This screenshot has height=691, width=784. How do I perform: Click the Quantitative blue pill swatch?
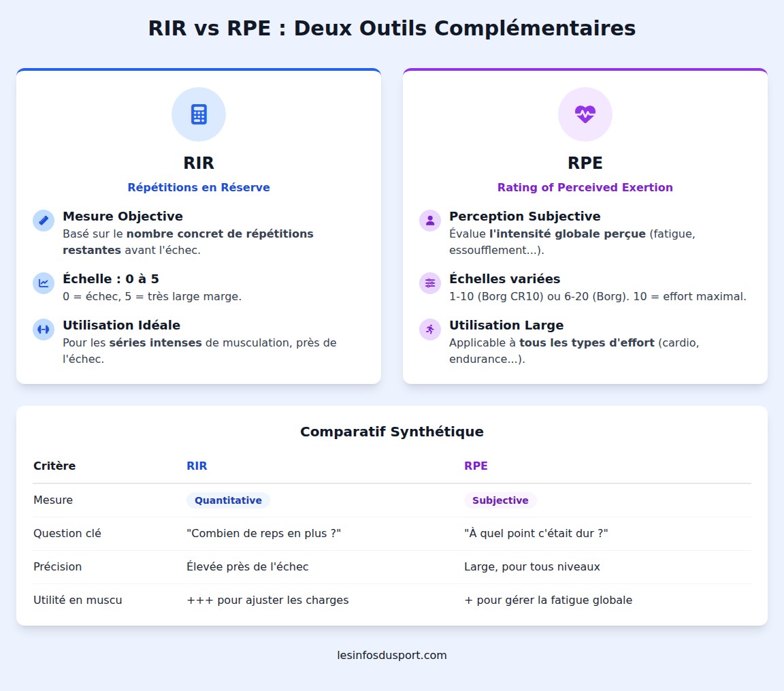tap(228, 500)
